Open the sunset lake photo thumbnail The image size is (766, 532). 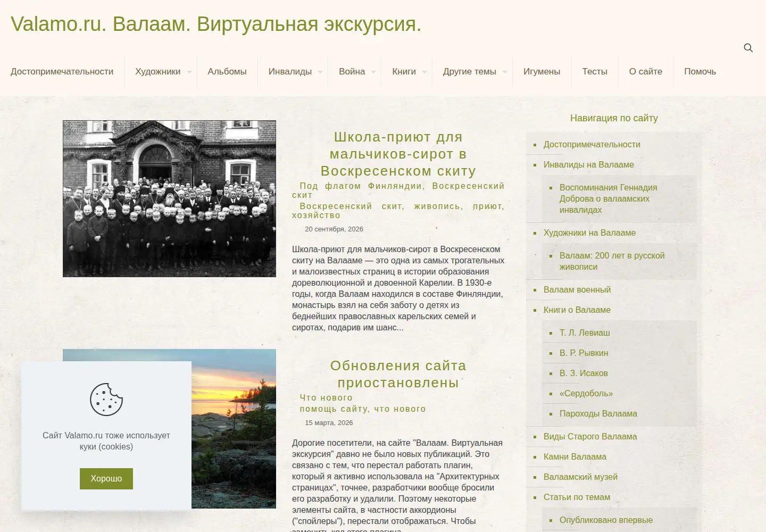234,429
